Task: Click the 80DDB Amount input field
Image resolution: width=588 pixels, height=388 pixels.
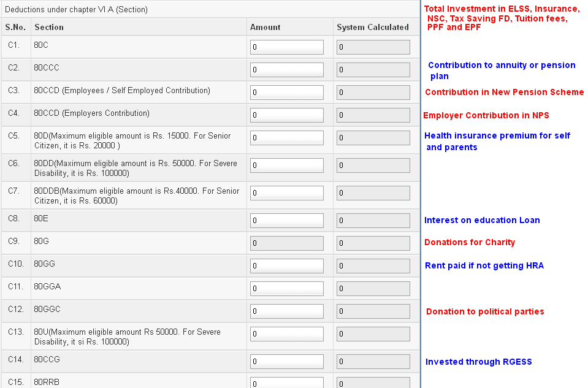Action: [287, 193]
